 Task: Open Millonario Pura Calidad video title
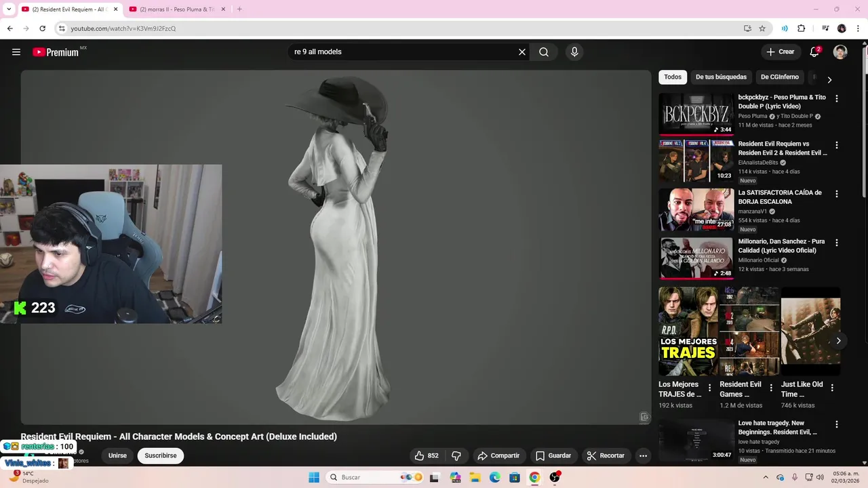[782, 246]
